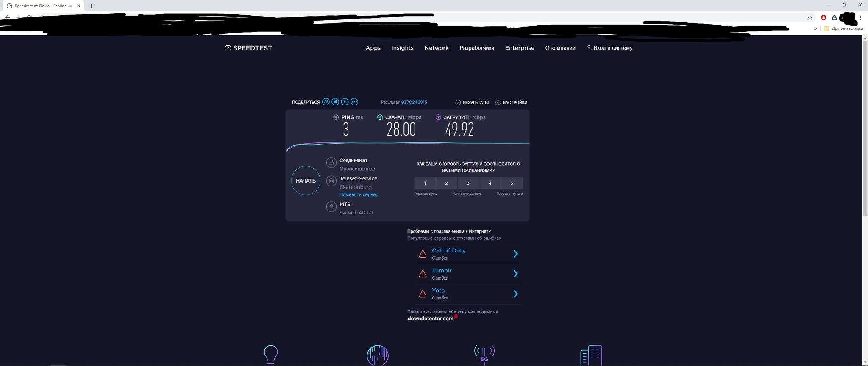The height and width of the screenshot is (366, 868).
Task: Rate download speed as 3
Action: (x=468, y=183)
